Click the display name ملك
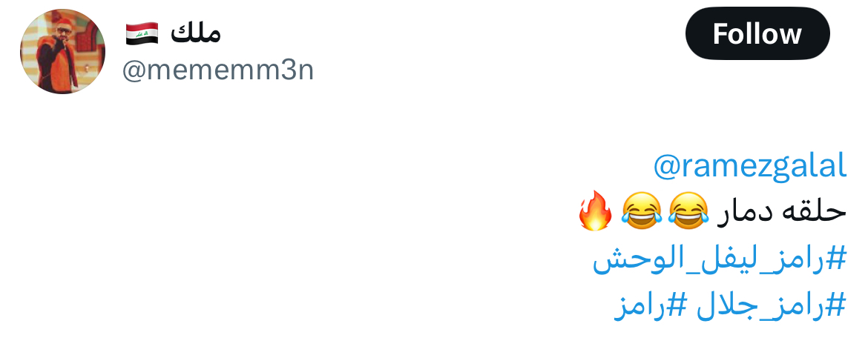Screen dimensions: 868x358 pos(195,33)
